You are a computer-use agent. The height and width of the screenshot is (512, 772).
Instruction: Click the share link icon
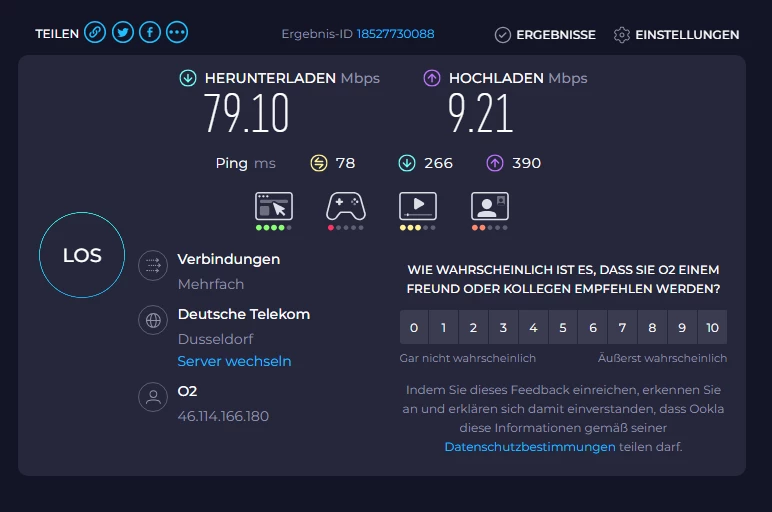click(95, 32)
